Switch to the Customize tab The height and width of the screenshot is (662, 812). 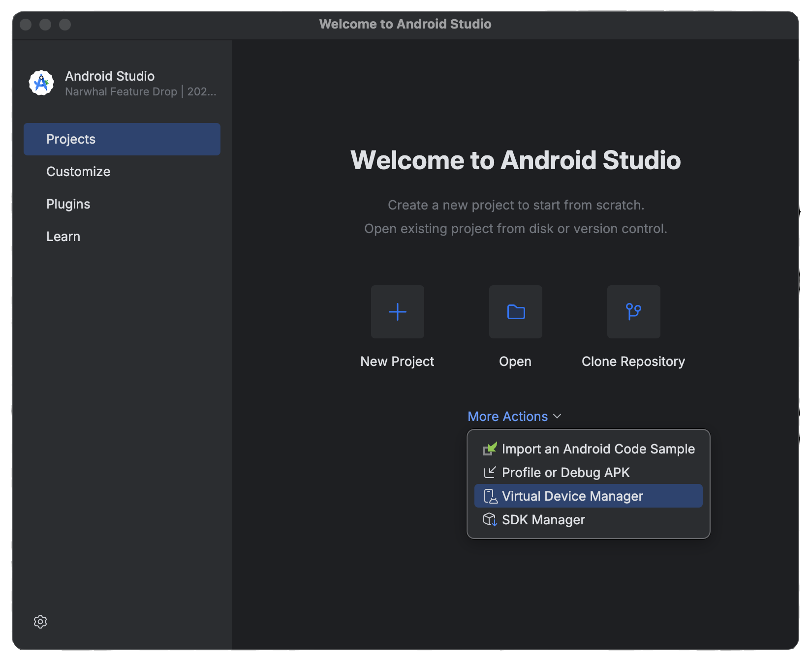coord(122,172)
